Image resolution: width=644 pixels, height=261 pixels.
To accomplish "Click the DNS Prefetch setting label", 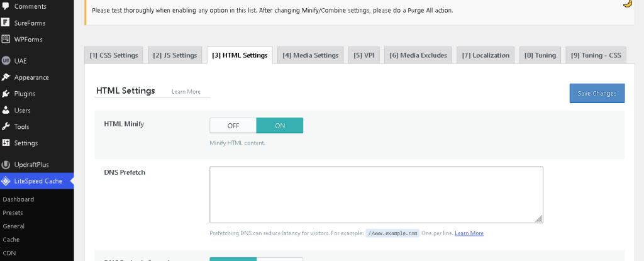I will click(x=125, y=172).
